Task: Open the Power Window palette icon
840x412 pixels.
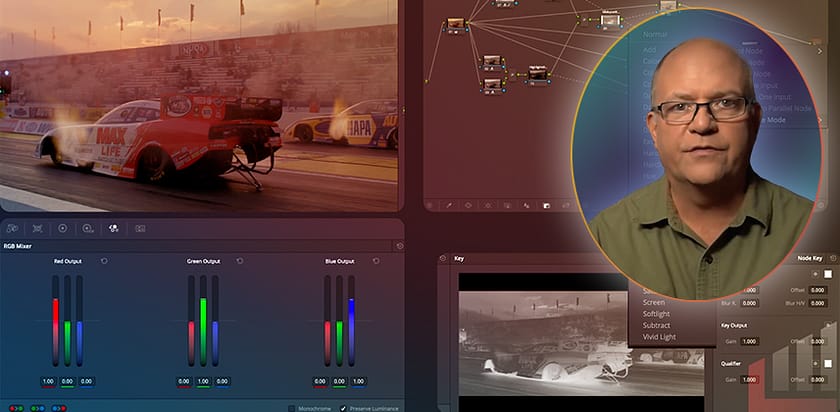Action: [x=468, y=205]
